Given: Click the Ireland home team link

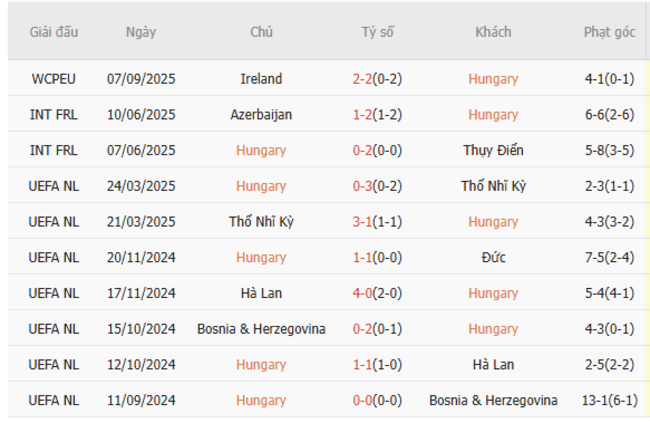Looking at the screenshot, I should click(261, 79).
